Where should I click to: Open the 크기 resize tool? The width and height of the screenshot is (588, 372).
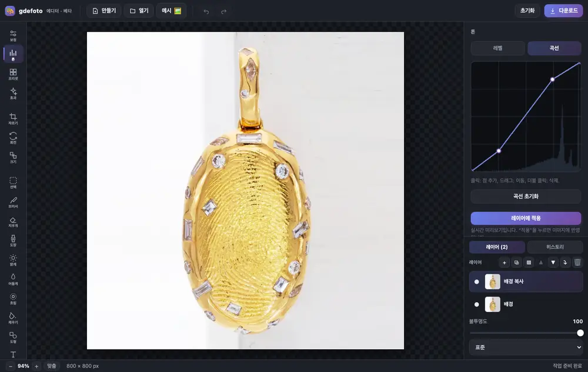pyautogui.click(x=13, y=157)
